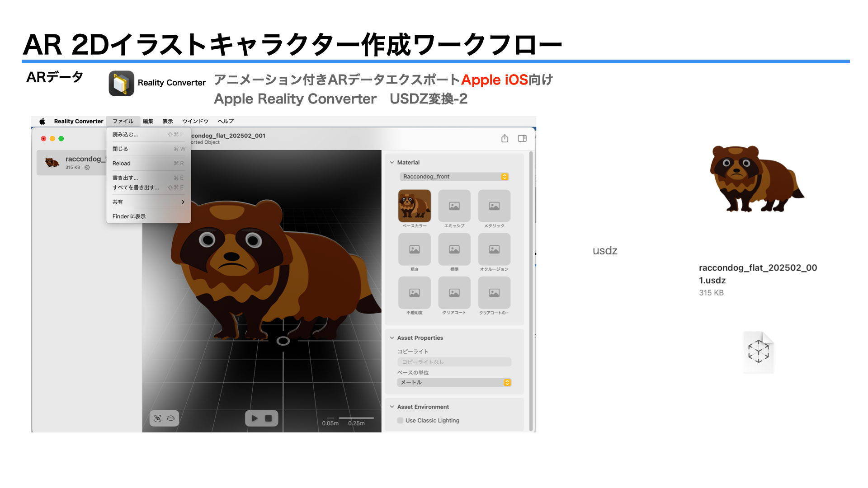This screenshot has height=488, width=868.
Task: Click the raccoon usdz preview thumbnail
Action: pos(758,178)
